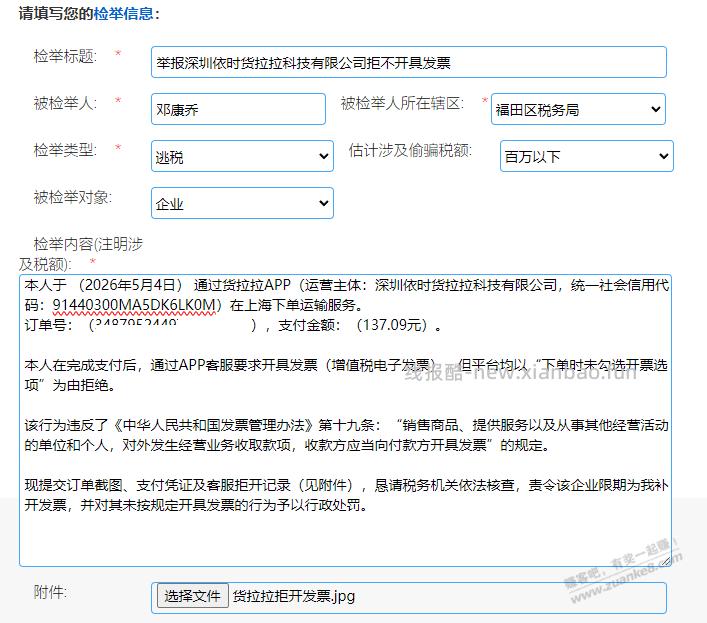Open the 被检举对象 dropdown showing 企业
Viewport: 707px width, 623px height.
click(x=242, y=203)
